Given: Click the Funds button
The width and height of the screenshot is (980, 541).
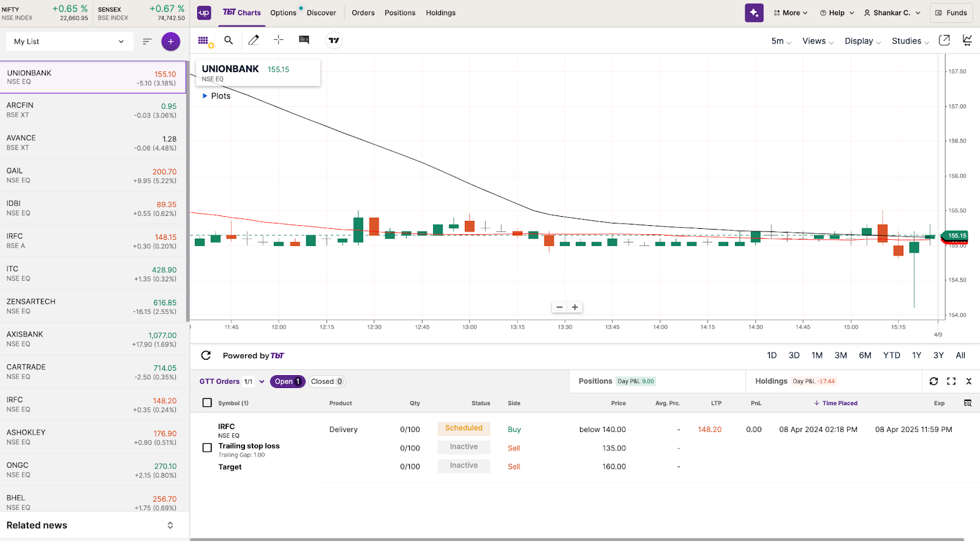Looking at the screenshot, I should tap(951, 13).
